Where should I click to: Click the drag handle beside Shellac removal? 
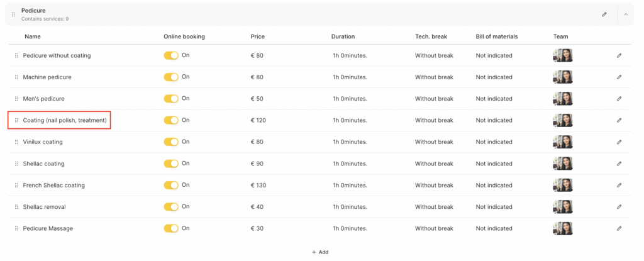tap(16, 207)
